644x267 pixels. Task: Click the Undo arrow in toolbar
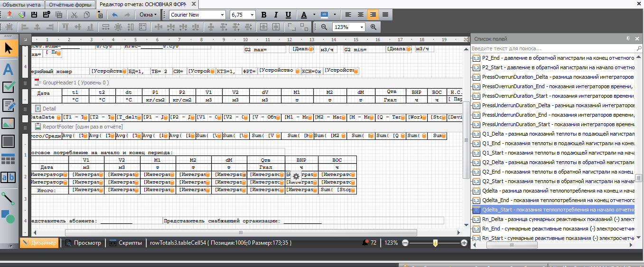click(114, 15)
